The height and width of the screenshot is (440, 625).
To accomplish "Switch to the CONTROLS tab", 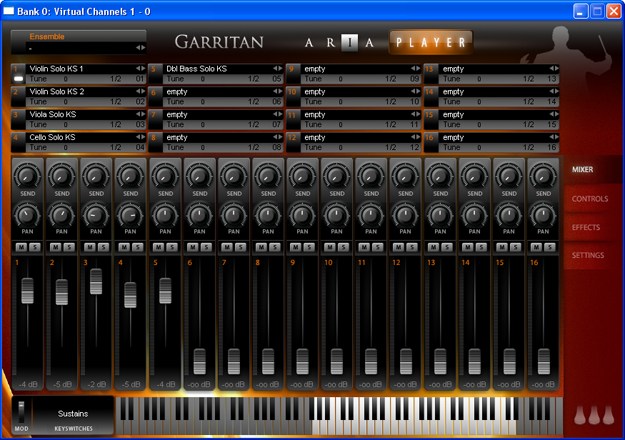I will (x=590, y=198).
